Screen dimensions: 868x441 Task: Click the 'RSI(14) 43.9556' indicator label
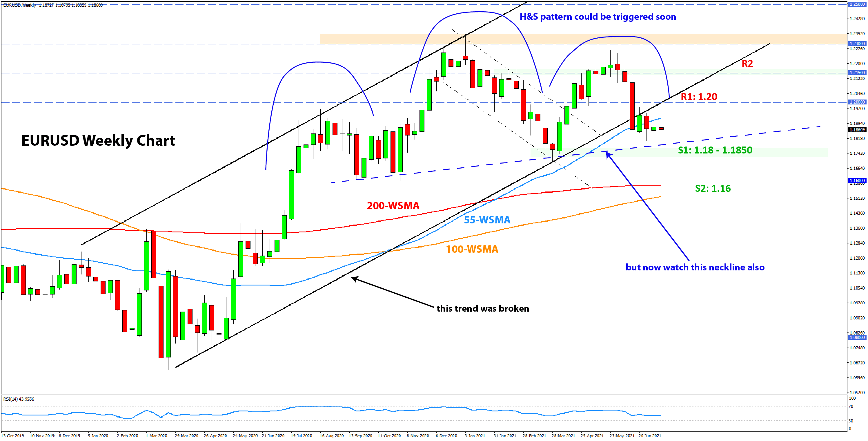point(19,399)
